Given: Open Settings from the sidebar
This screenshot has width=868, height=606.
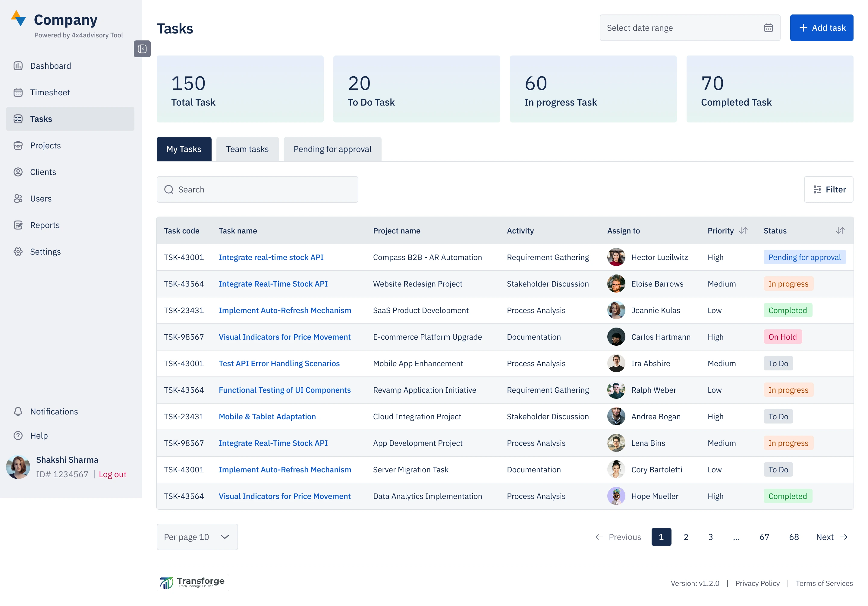Looking at the screenshot, I should [x=45, y=251].
